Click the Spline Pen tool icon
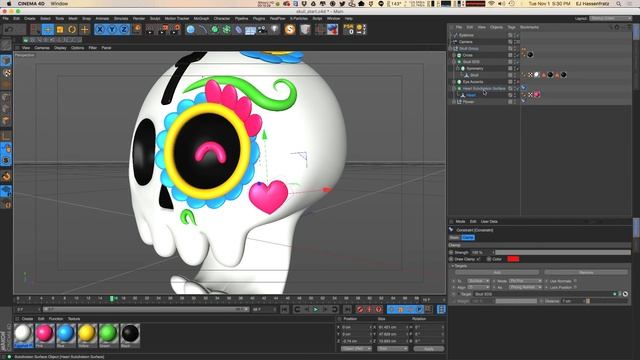Viewport: 640px width, 360px height. 202,29
